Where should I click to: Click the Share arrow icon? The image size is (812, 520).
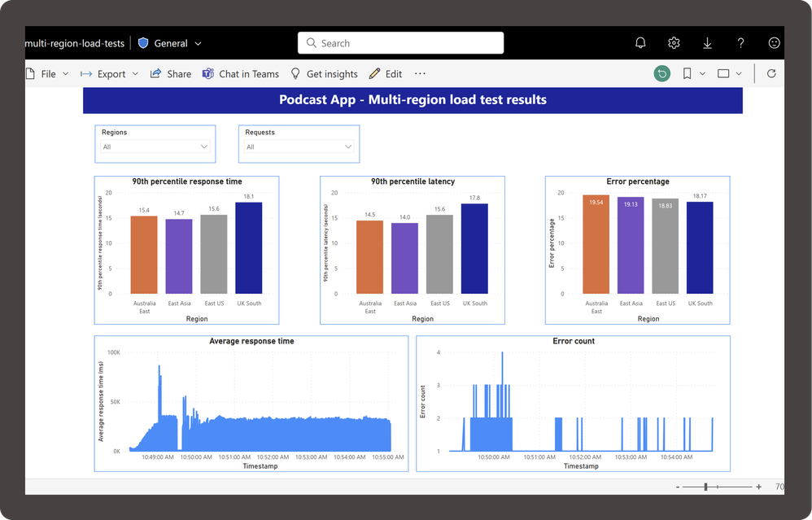pyautogui.click(x=155, y=73)
